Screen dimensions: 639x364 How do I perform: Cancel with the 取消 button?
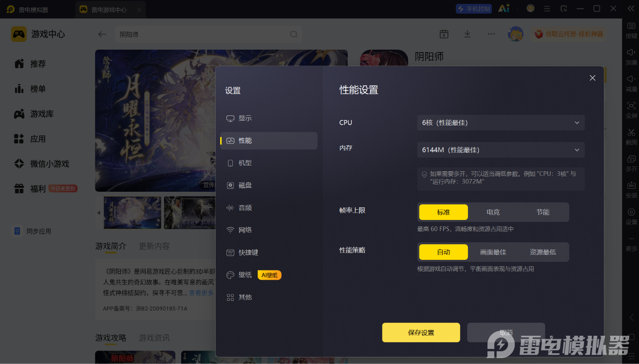(506, 332)
